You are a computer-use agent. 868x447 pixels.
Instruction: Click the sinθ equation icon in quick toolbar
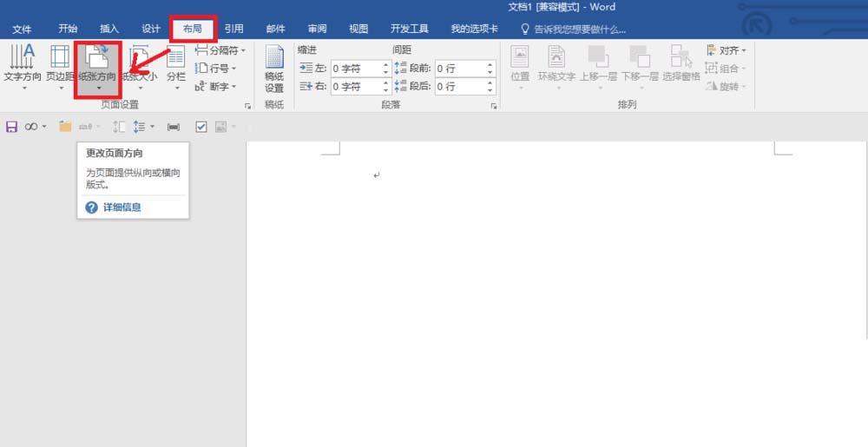point(85,127)
